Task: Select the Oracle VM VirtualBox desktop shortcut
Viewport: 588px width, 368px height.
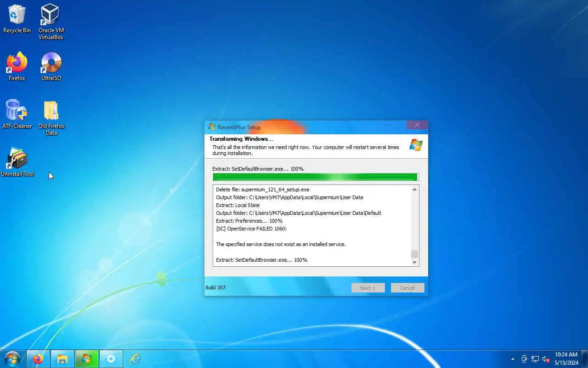Action: coord(51,22)
